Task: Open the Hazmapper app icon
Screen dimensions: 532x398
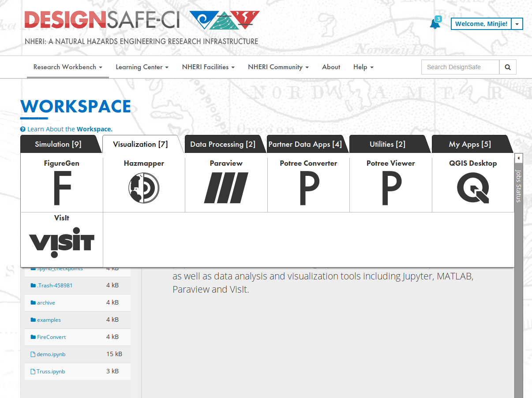Action: click(144, 188)
